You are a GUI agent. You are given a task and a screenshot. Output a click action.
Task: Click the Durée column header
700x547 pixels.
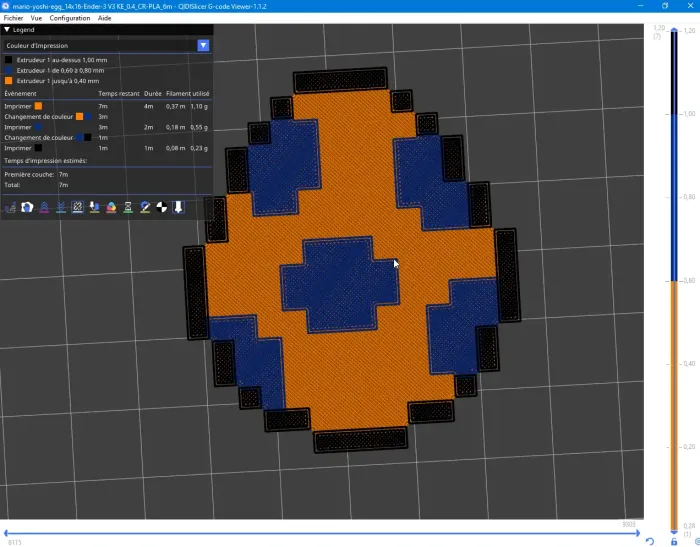(x=153, y=93)
